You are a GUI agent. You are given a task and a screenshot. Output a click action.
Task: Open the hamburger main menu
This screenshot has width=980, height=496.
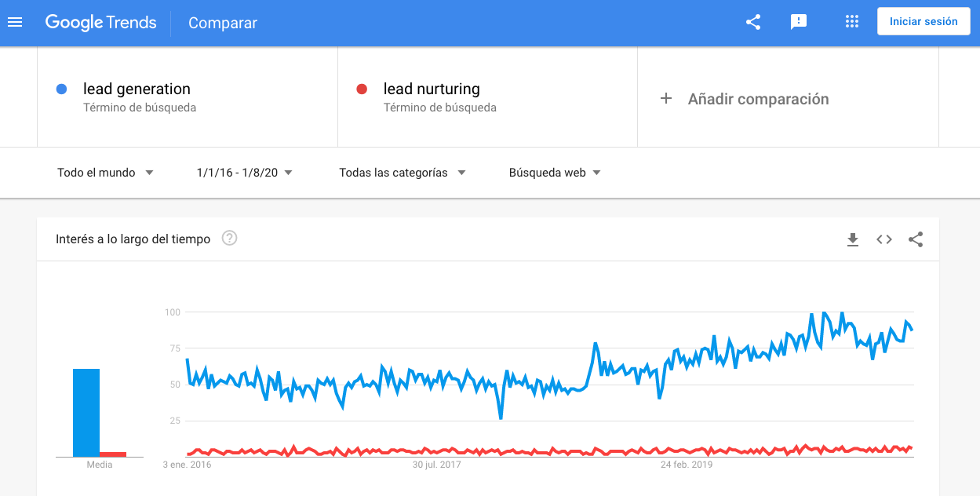(15, 22)
